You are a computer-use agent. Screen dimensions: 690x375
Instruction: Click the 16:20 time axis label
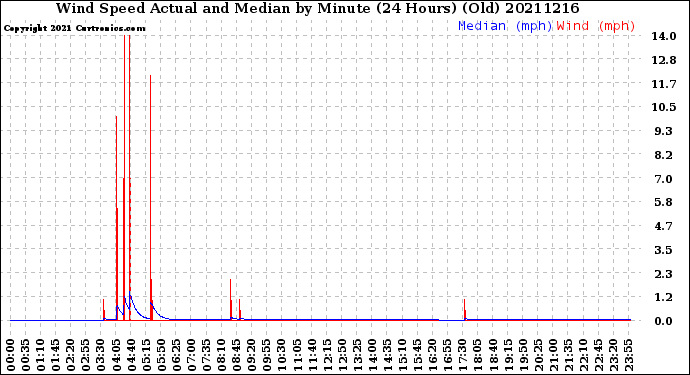click(433, 354)
